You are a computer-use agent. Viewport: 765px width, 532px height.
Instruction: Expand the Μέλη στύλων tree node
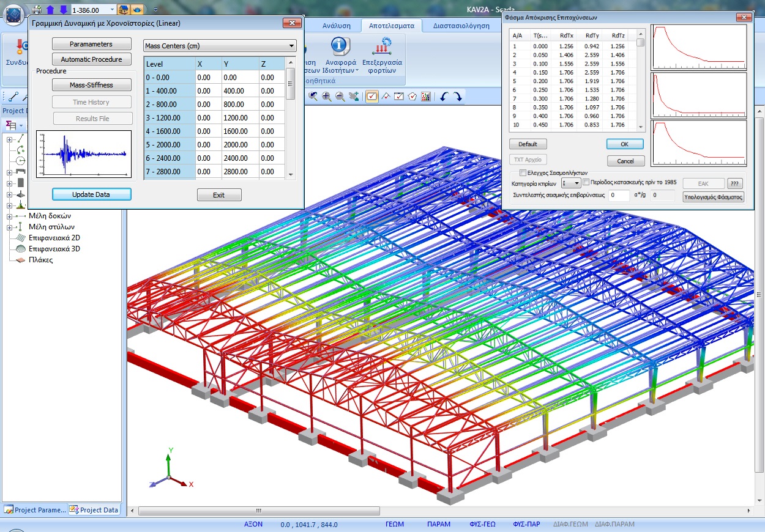10,227
